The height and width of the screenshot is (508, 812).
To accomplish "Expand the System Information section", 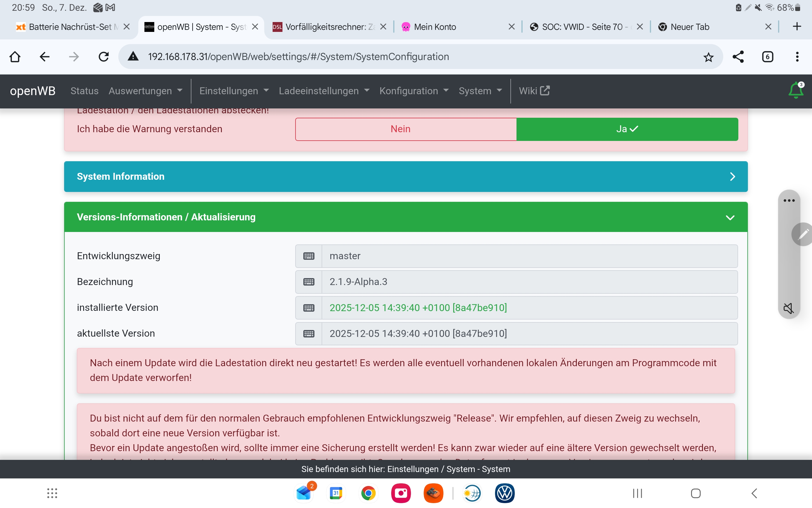I will pos(405,176).
